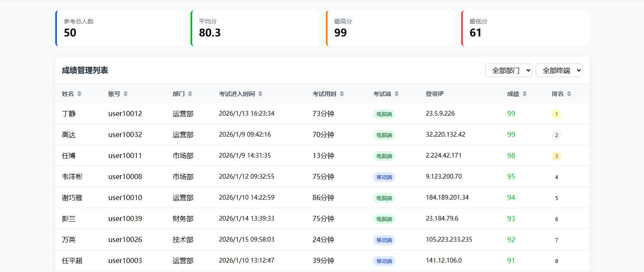Click the 最低分 statistics card
644x272 pixels.
pos(525,28)
